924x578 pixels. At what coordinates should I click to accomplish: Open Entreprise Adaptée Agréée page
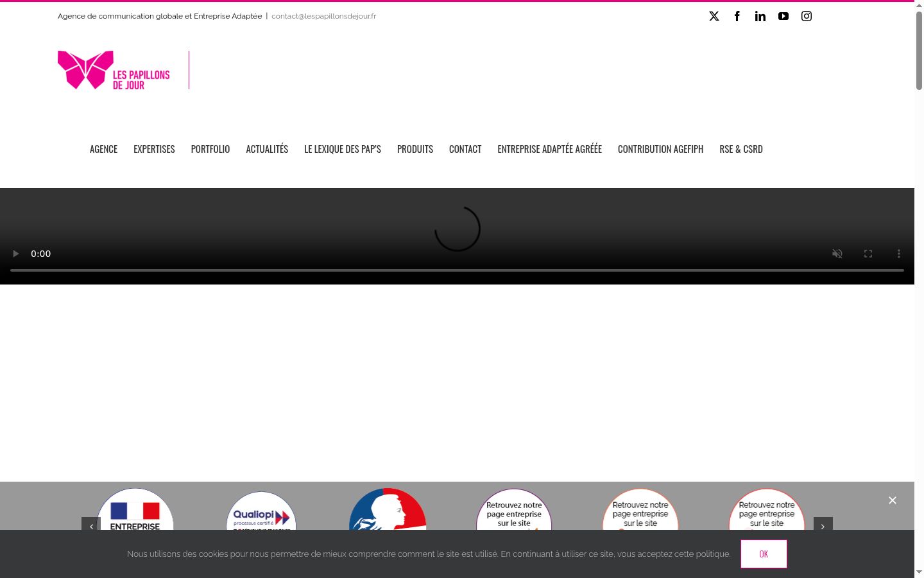click(549, 149)
